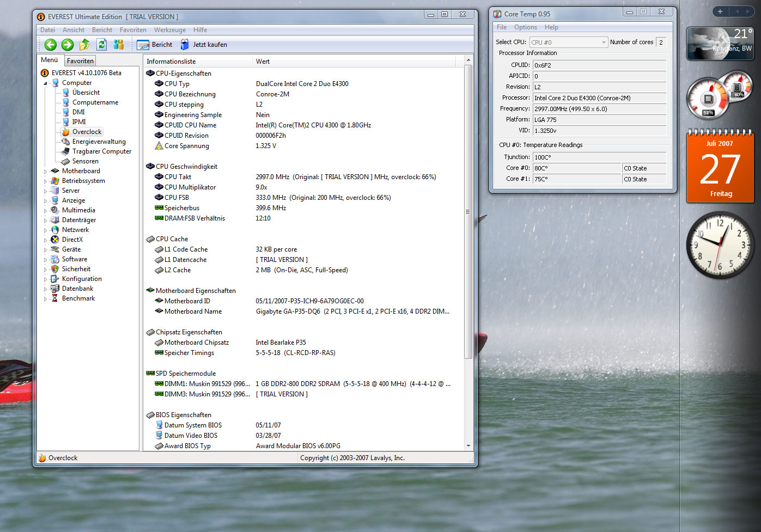Click the sidebar add gadget plus button

[720, 11]
